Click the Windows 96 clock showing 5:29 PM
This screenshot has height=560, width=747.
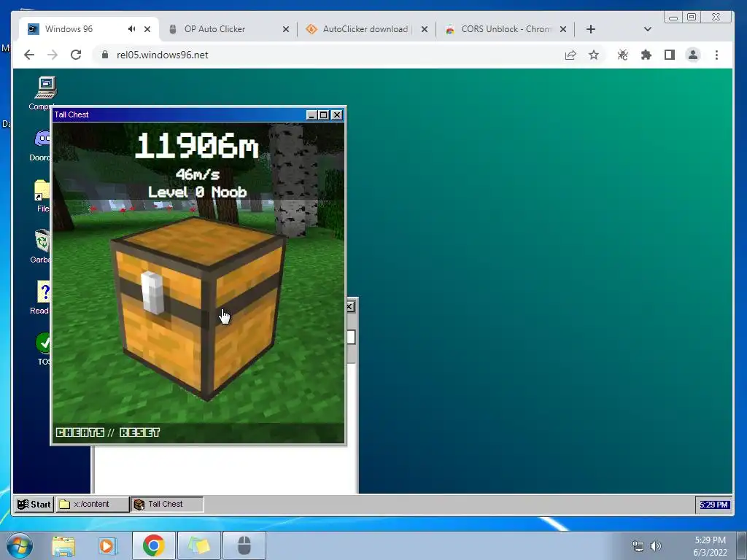[x=713, y=505]
